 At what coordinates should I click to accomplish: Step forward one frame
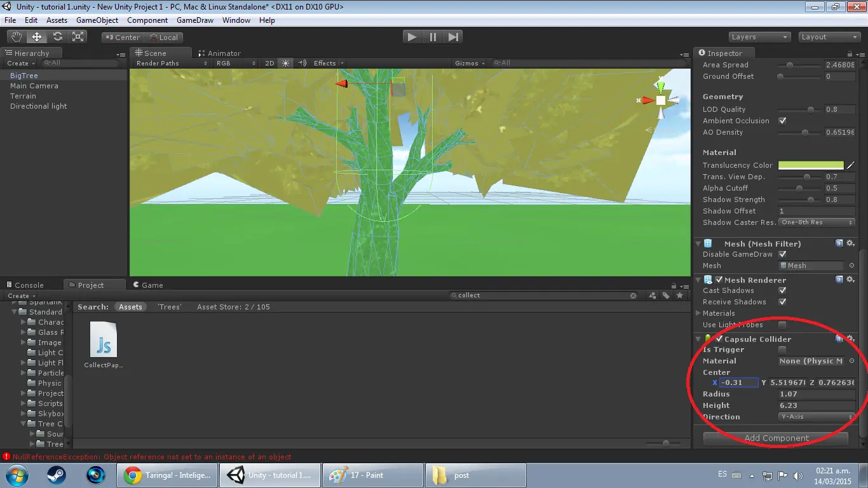(x=453, y=37)
